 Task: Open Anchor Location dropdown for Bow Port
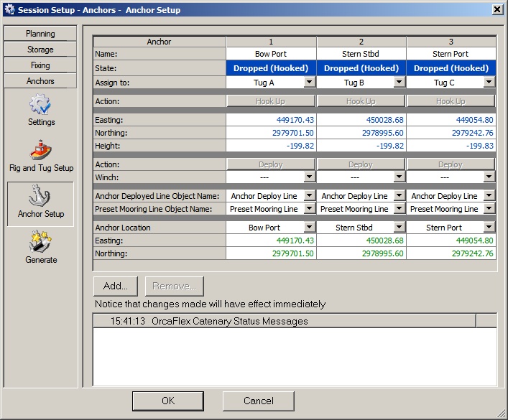click(309, 228)
